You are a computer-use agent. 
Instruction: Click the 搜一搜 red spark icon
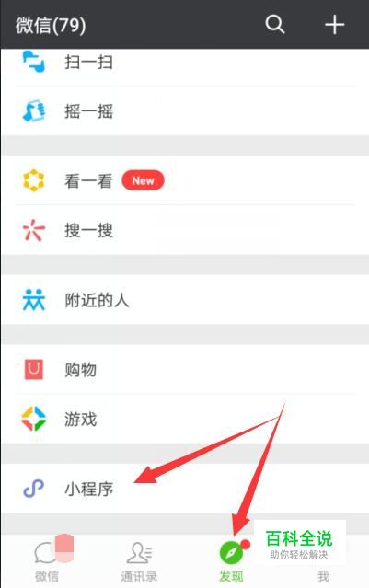(x=34, y=229)
